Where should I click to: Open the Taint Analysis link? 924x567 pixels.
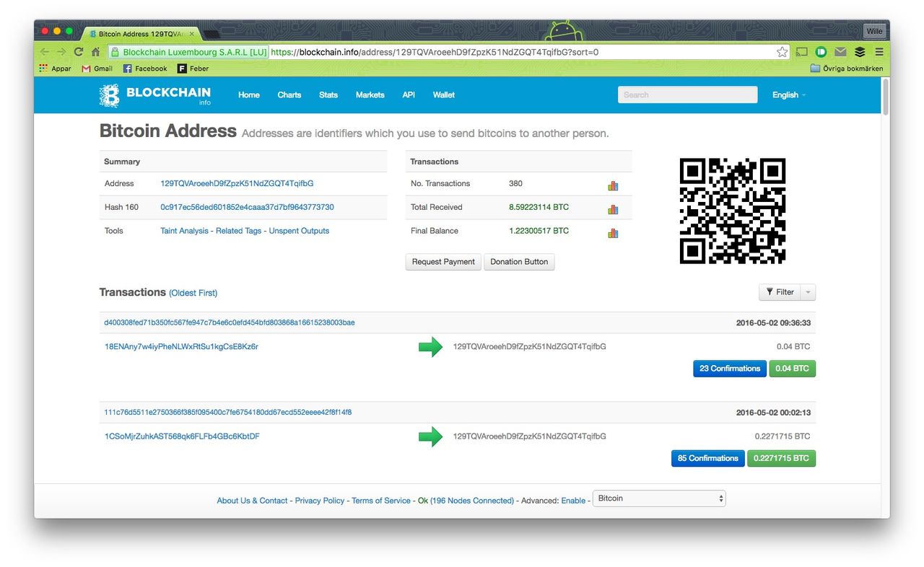pos(184,231)
